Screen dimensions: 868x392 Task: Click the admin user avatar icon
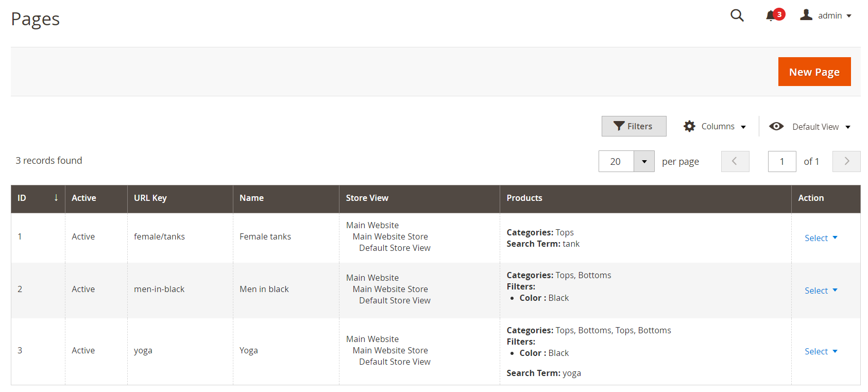tap(806, 15)
